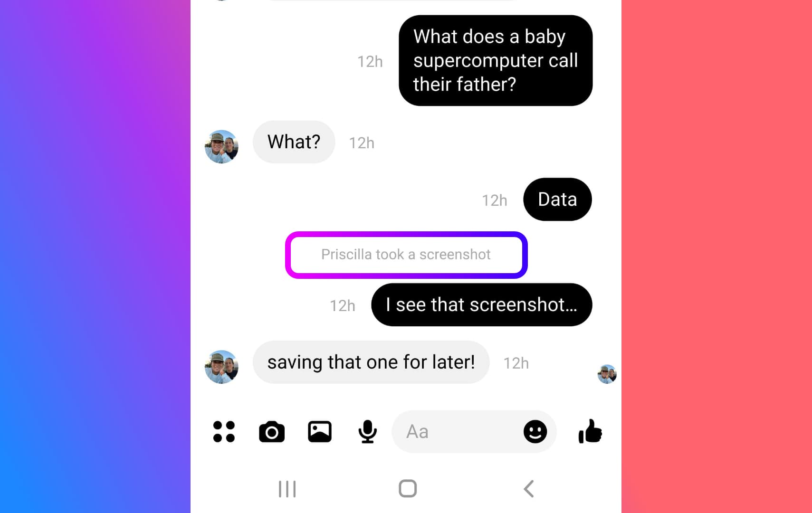Viewport: 812px width, 513px height.
Task: Open the emoji smiley picker
Action: (x=535, y=432)
